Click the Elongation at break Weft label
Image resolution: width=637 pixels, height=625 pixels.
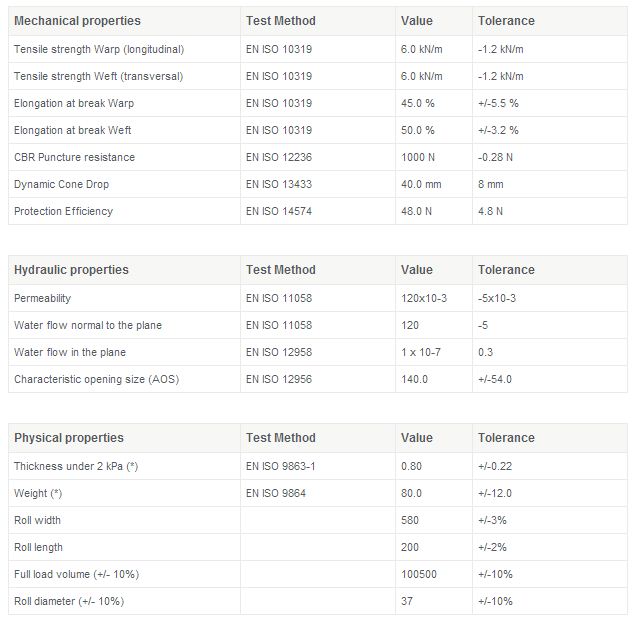coord(73,130)
